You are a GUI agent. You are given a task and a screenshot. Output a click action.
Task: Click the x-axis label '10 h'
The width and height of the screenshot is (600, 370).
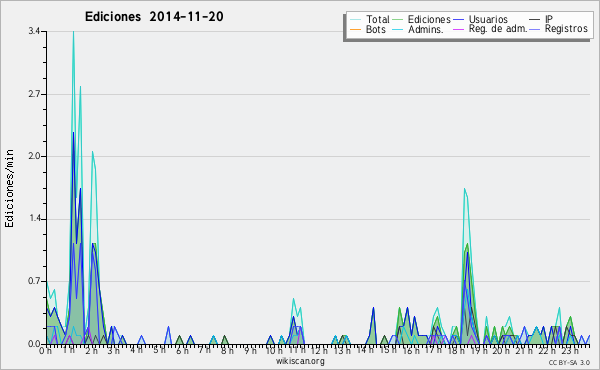[x=275, y=351]
